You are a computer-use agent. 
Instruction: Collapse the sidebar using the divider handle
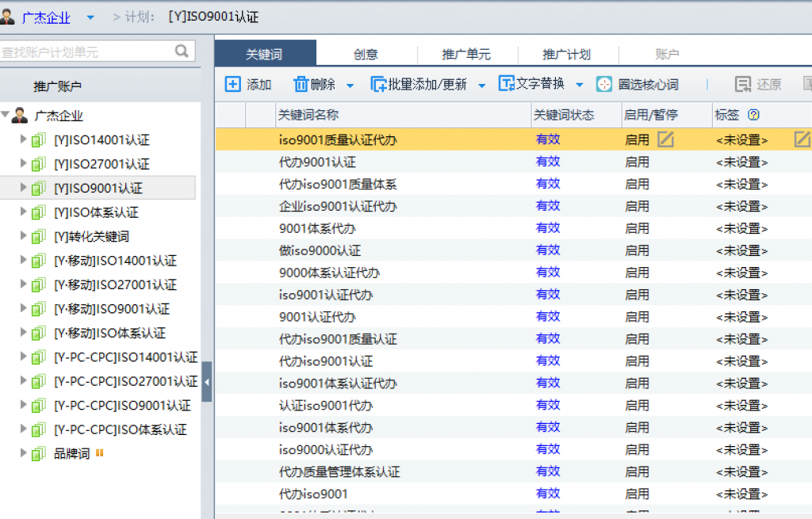(x=207, y=382)
